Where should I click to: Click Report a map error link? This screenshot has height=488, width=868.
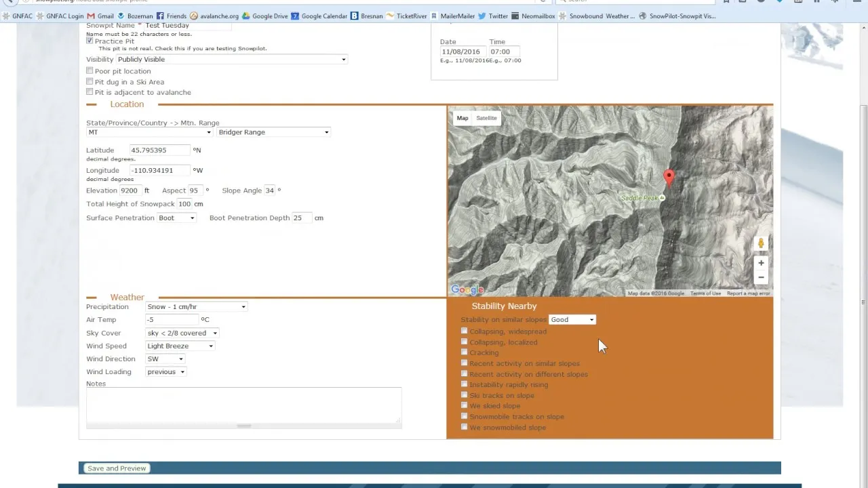[x=749, y=293]
